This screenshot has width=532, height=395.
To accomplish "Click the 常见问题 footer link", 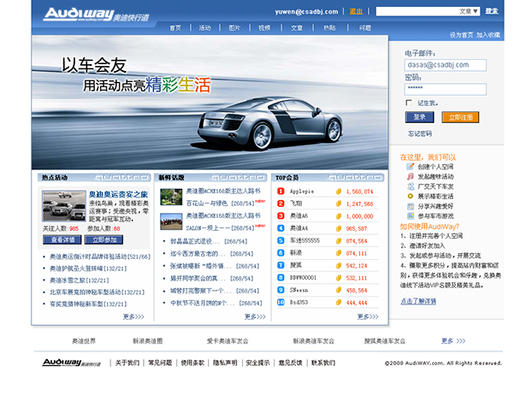I will [x=160, y=363].
